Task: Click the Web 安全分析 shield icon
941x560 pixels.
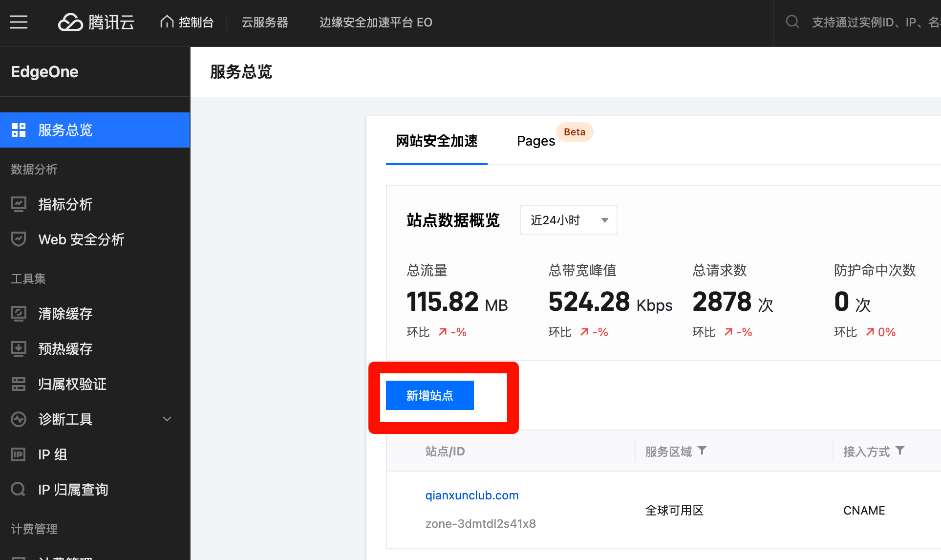Action: pyautogui.click(x=19, y=239)
